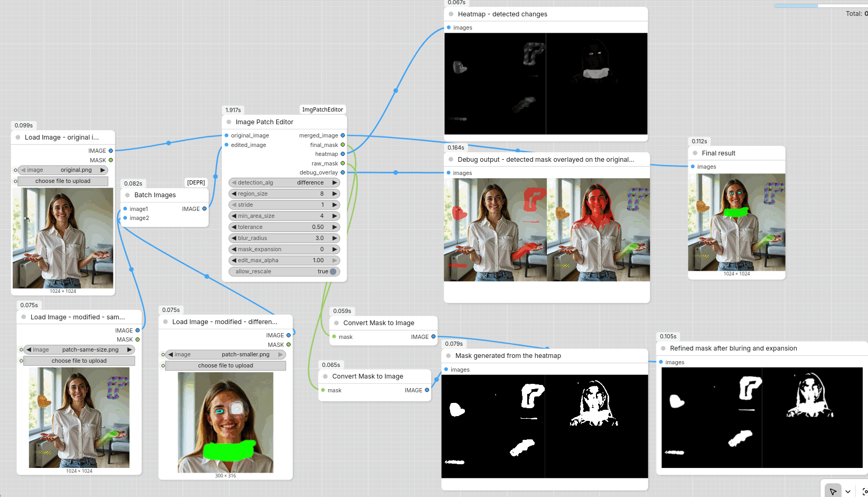Click the [DEPR] badge on Batch Images
The width and height of the screenshot is (868, 497).
196,183
